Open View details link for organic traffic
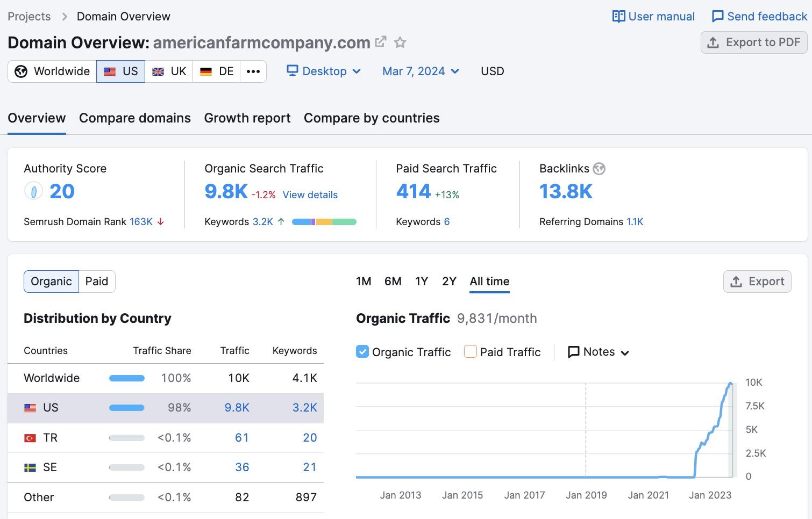 click(x=310, y=195)
